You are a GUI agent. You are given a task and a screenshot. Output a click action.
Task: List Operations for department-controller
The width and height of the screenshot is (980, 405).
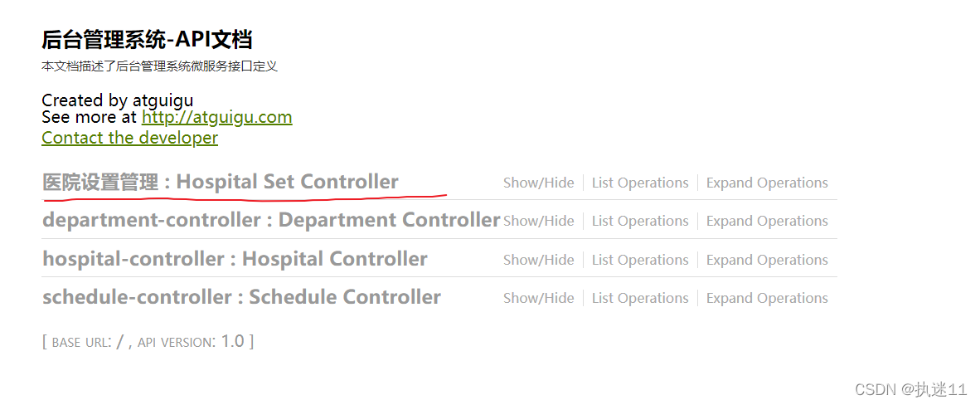coord(640,221)
